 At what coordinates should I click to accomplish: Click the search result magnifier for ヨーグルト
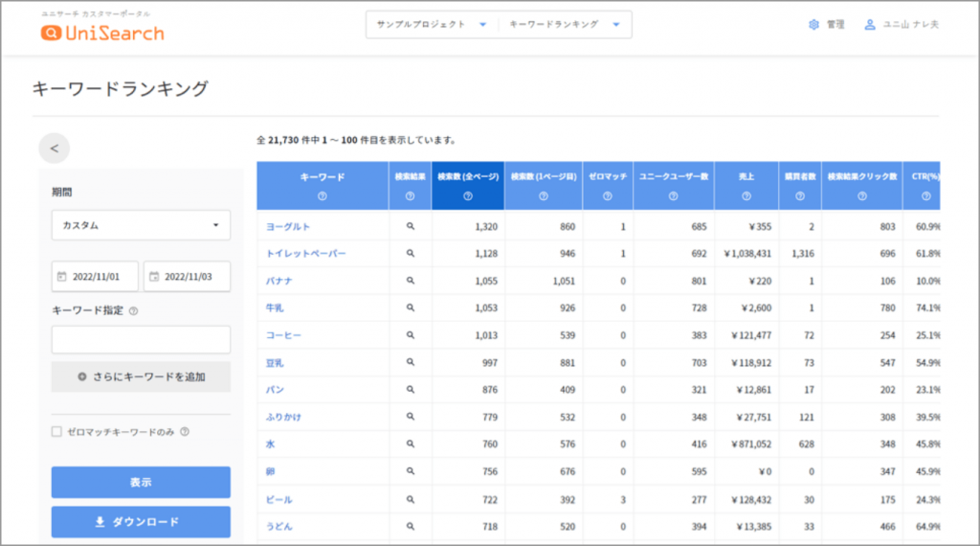pyautogui.click(x=410, y=226)
